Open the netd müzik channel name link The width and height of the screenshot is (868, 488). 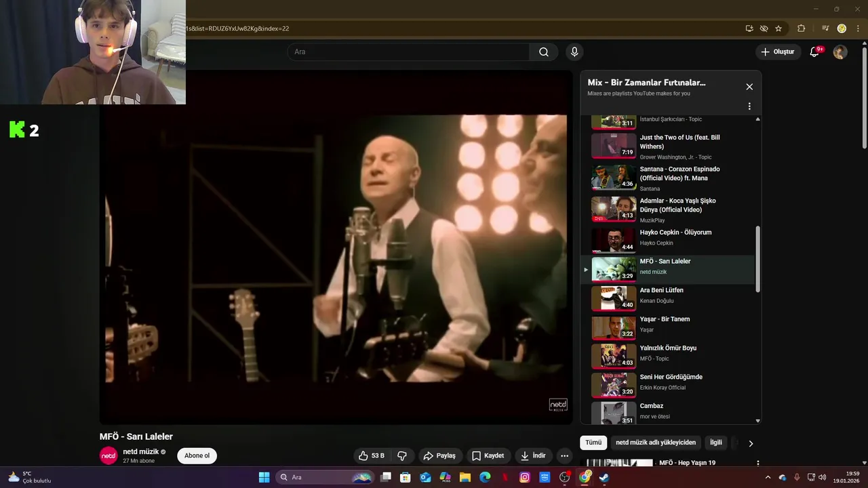(141, 452)
